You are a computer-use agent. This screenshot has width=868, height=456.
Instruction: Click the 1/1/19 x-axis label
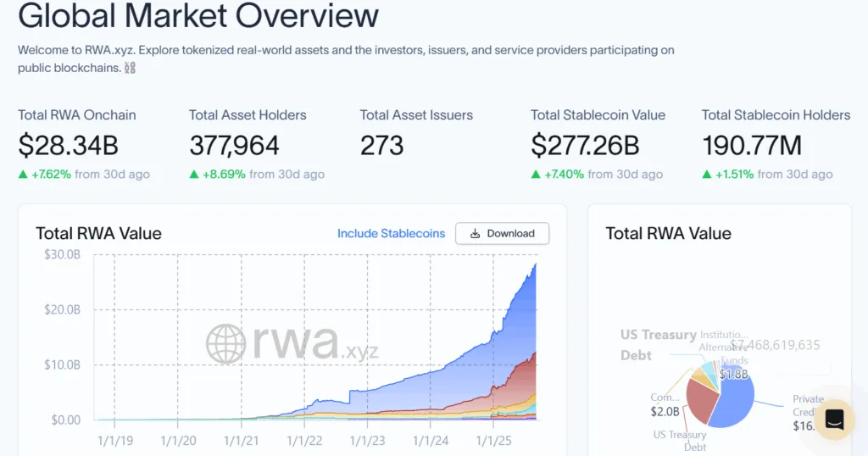click(115, 441)
